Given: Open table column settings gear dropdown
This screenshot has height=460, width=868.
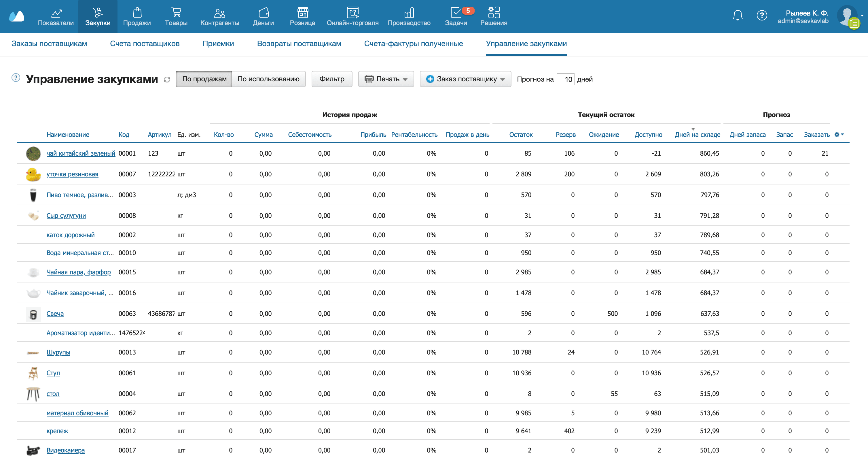Looking at the screenshot, I should point(839,135).
